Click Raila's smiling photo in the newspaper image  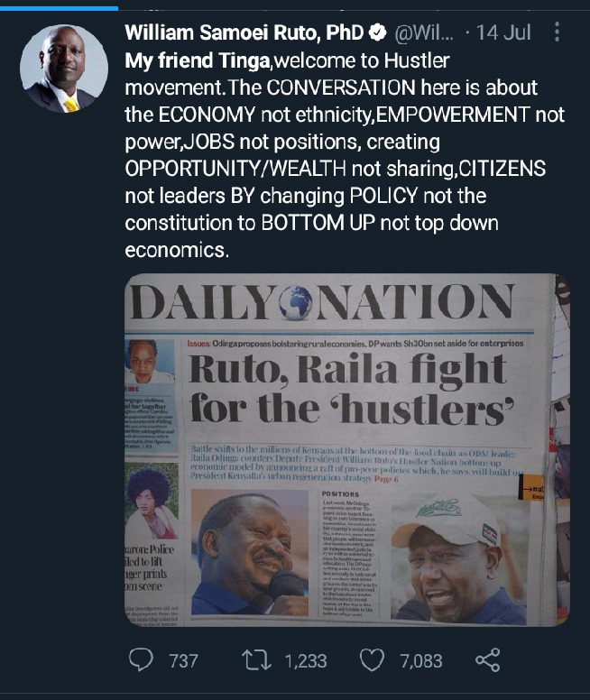pyautogui.click(x=250, y=552)
